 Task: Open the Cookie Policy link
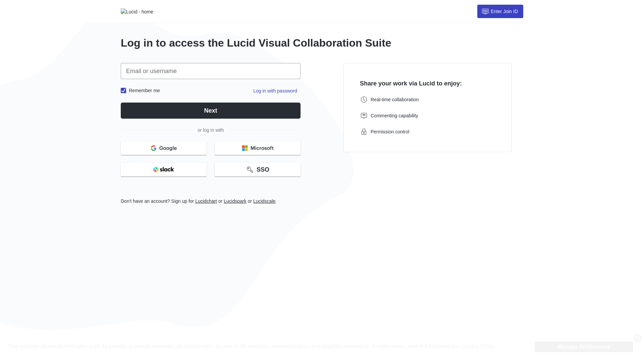[x=478, y=346]
